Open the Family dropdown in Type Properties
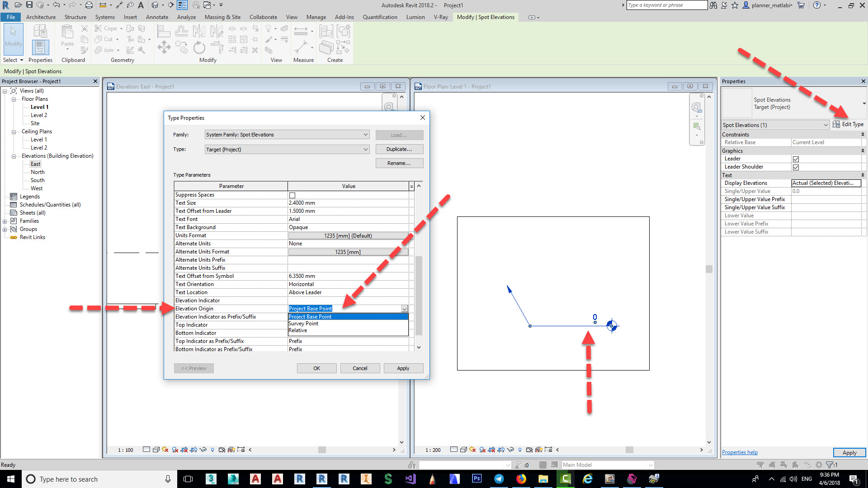 pos(365,134)
